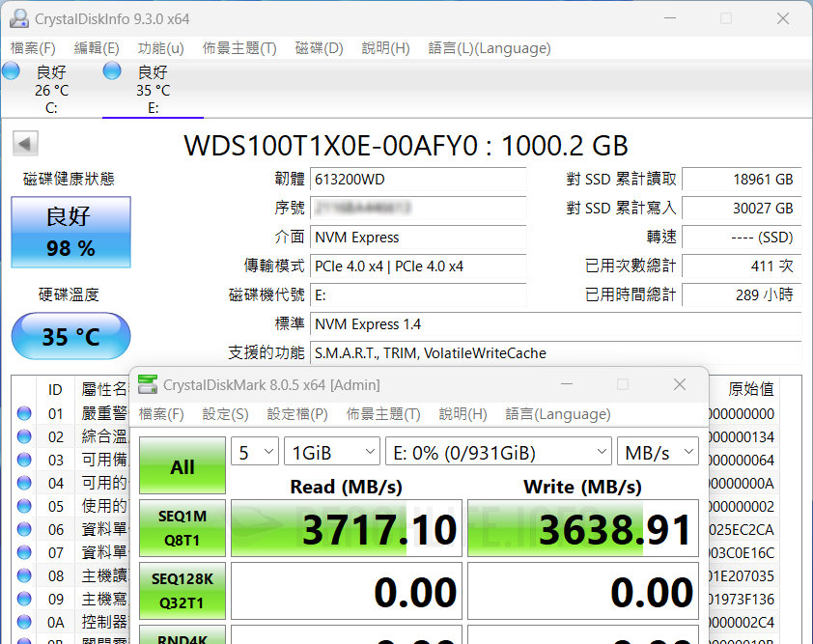Click the 良好 98% health status box
The height and width of the screenshot is (644, 813).
[x=70, y=233]
